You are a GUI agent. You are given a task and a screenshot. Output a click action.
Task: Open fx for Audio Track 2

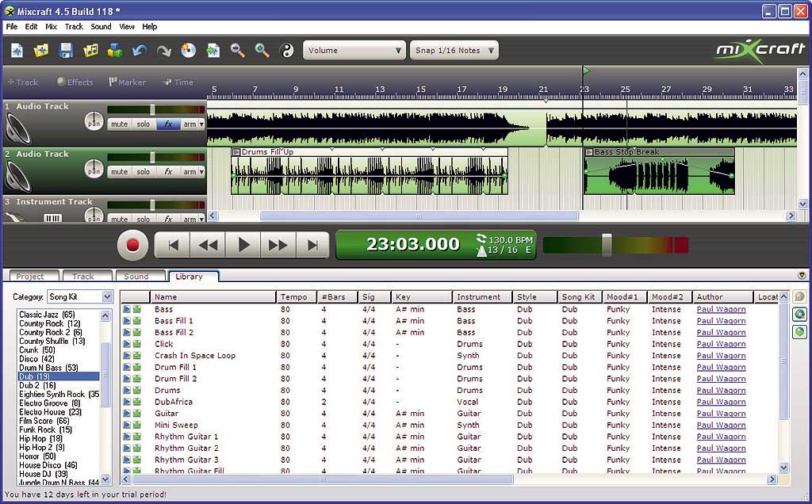click(168, 172)
